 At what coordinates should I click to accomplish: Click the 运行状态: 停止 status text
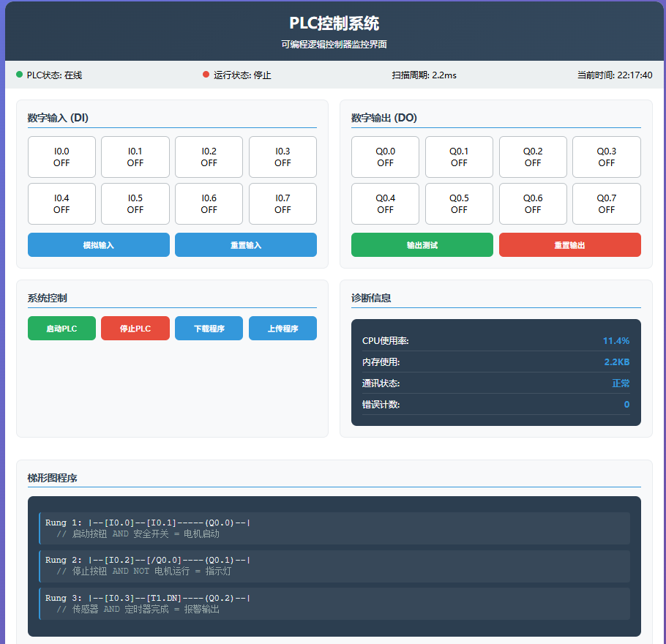coord(242,75)
